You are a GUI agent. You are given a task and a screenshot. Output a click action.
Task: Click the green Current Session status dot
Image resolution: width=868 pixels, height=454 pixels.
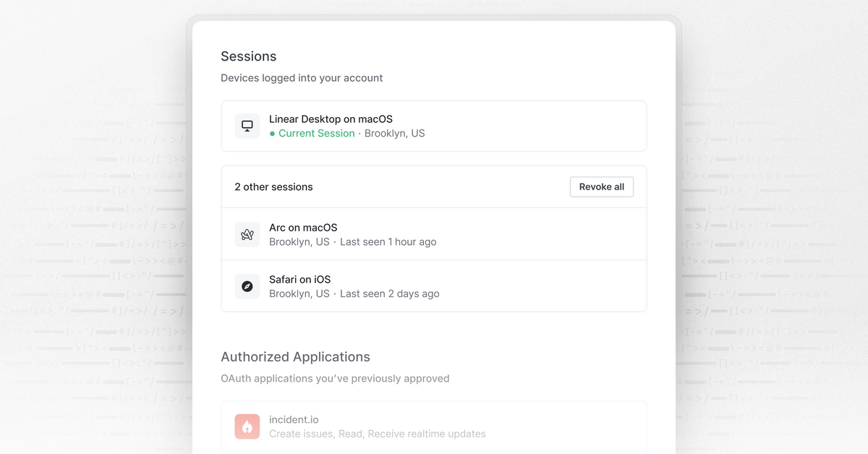click(x=273, y=134)
